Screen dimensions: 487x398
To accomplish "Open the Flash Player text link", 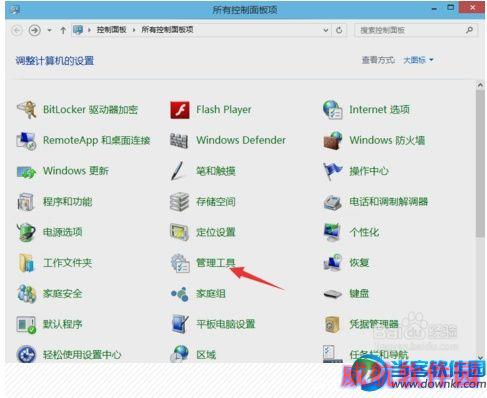I will [224, 110].
